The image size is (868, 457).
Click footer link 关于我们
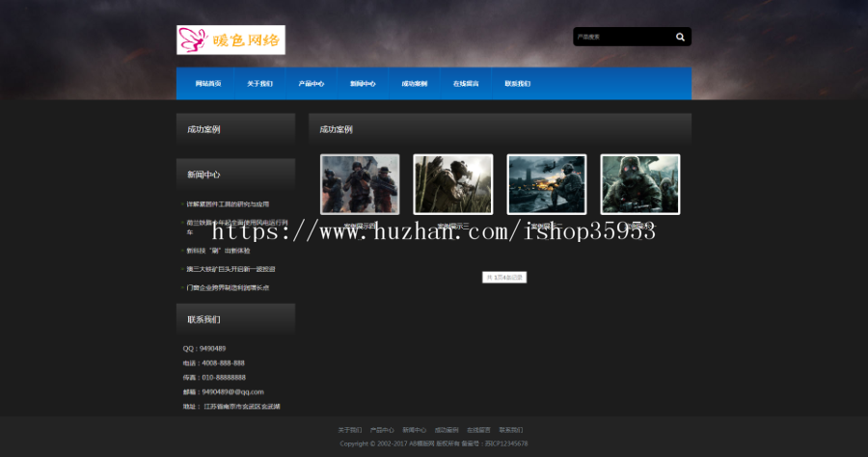tap(350, 430)
